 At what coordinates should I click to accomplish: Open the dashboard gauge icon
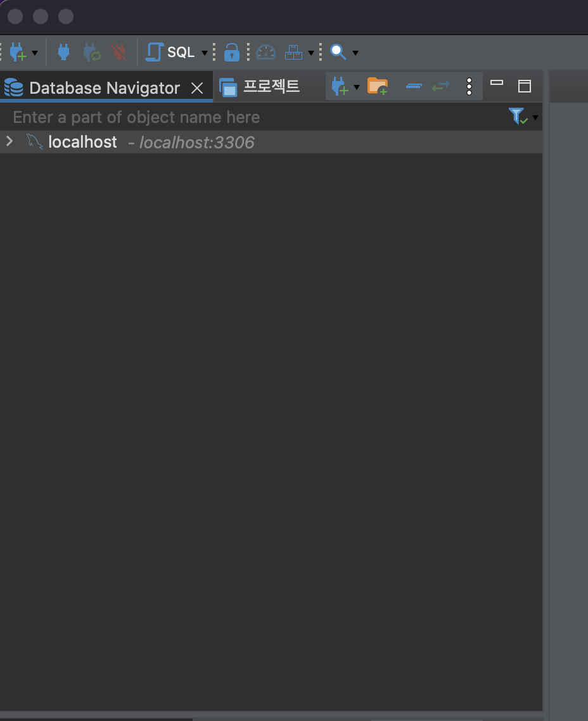click(x=265, y=53)
